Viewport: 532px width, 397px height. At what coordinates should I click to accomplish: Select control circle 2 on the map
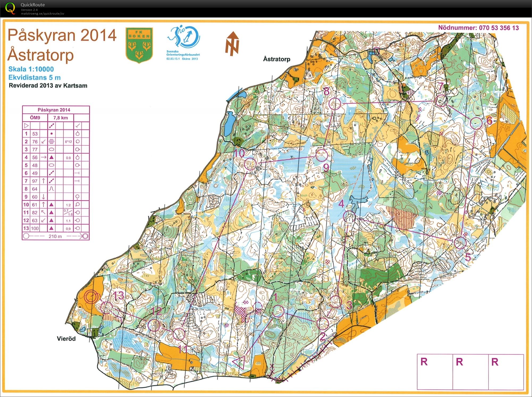click(x=323, y=324)
